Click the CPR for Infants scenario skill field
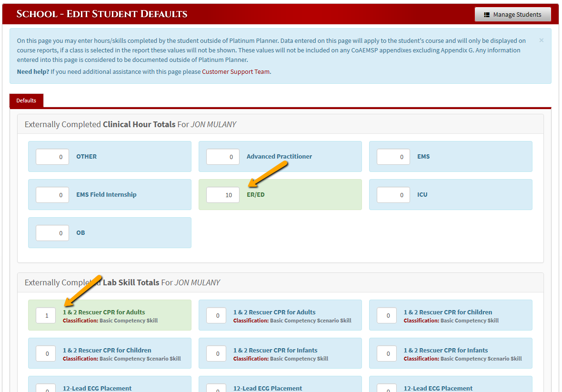 pyautogui.click(x=386, y=353)
